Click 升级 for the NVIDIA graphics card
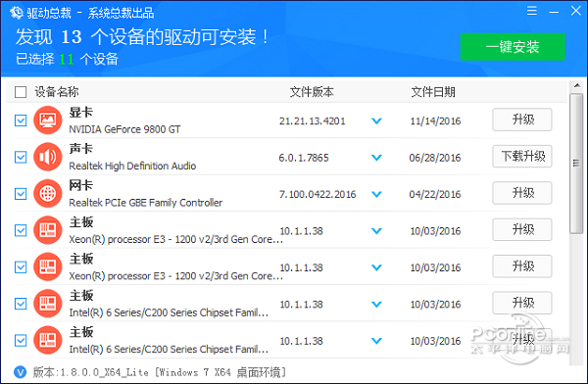The width and height of the screenshot is (588, 384). click(x=522, y=120)
